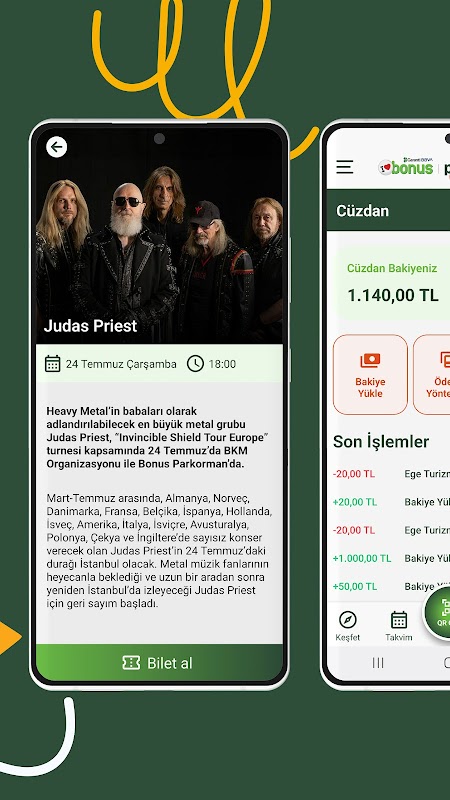The image size is (450, 800).
Task: Select the +50,00 TL transaction row
Action: [391, 586]
